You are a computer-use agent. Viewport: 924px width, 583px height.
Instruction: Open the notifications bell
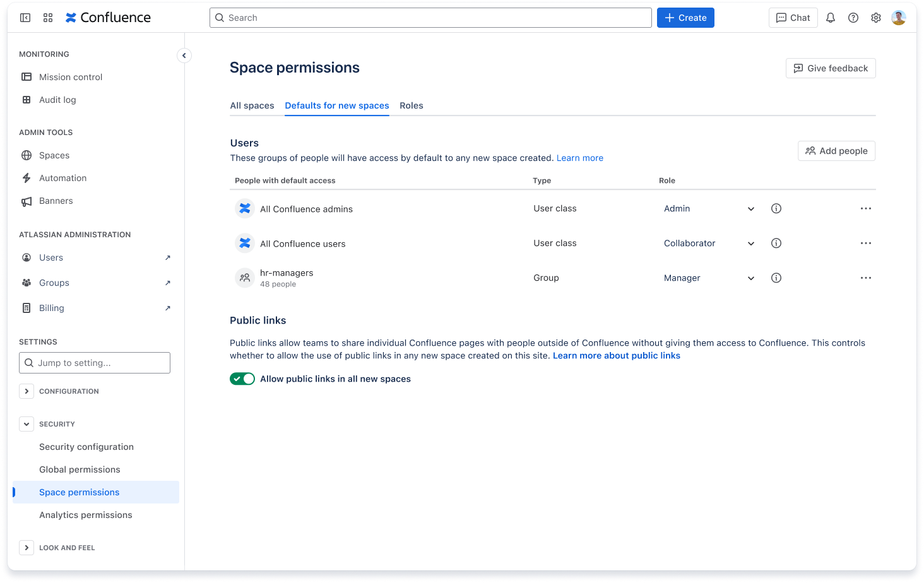[x=830, y=17]
